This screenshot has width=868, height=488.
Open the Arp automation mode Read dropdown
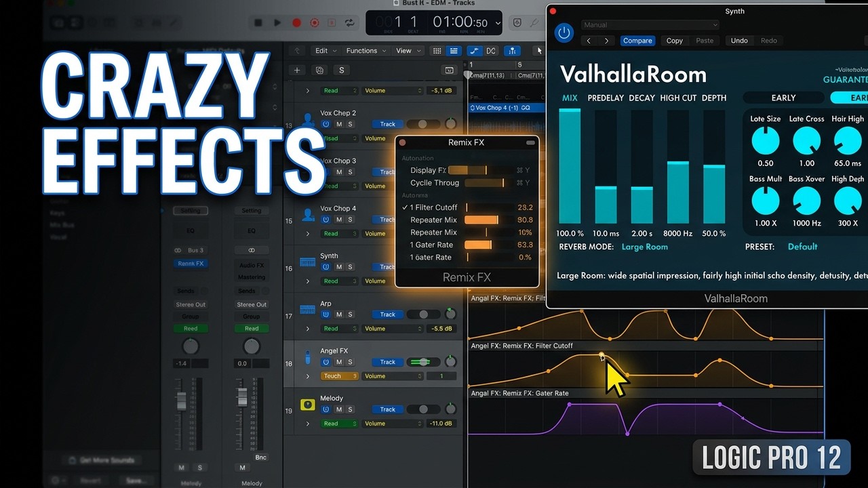340,329
